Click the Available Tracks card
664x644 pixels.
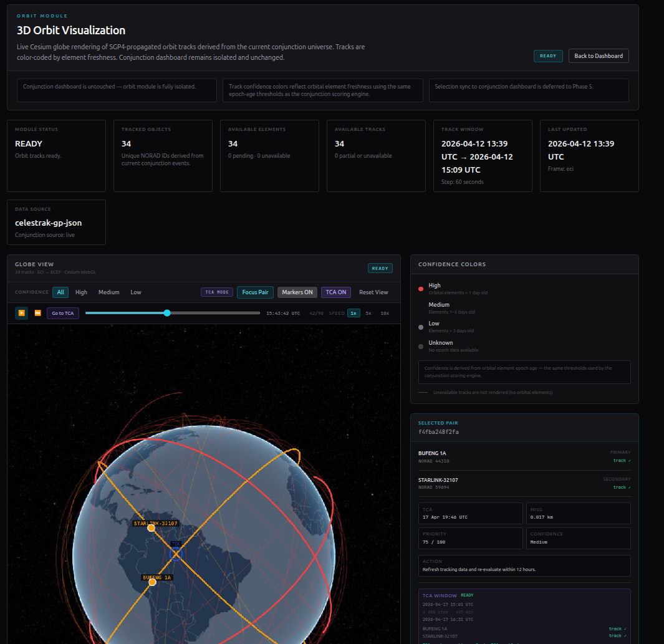click(376, 156)
